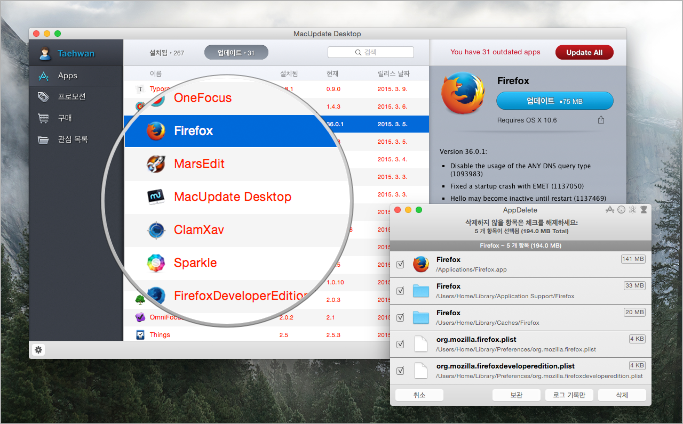Click the Firefox.app icon in AppDelete list
Image resolution: width=683 pixels, height=424 pixels.
(421, 264)
